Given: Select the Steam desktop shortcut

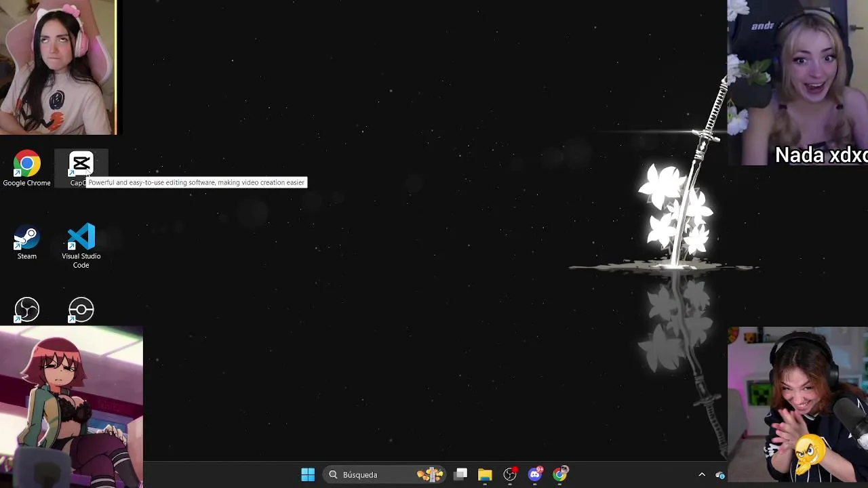Looking at the screenshot, I should coord(26,243).
